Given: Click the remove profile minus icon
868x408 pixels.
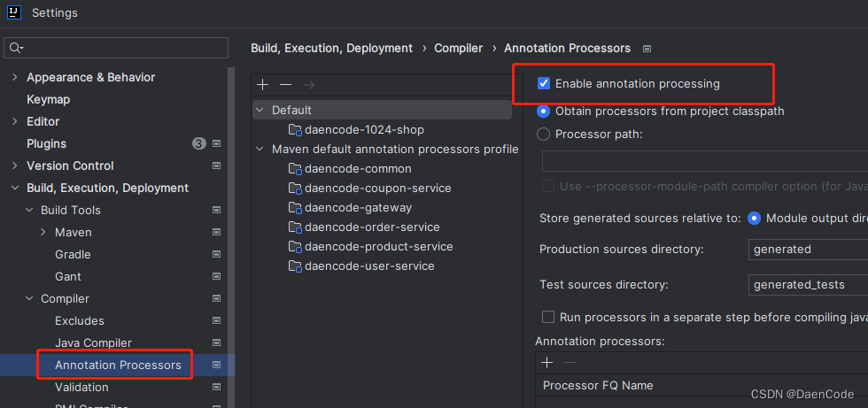Looking at the screenshot, I should pos(285,85).
